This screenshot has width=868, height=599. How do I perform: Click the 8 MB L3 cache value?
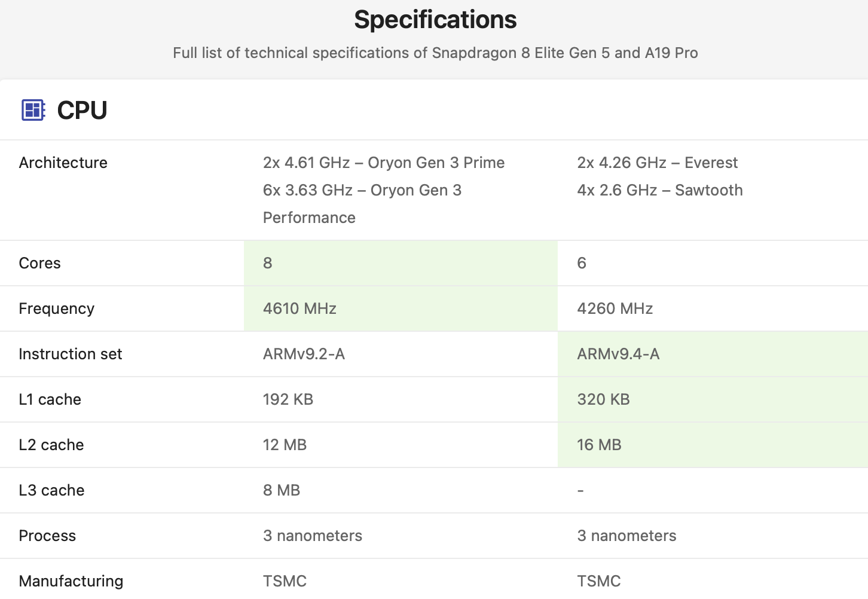pos(282,490)
